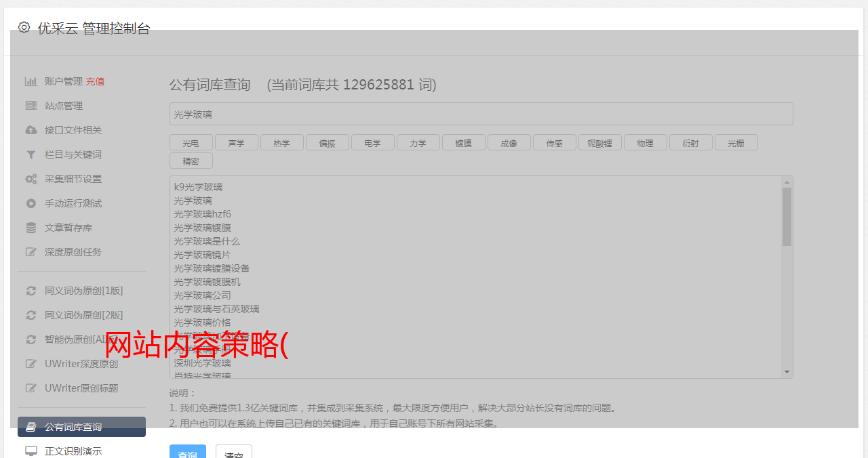The width and height of the screenshot is (868, 458).
Task: Click the play icon for 手动运行测试
Action: pos(31,203)
